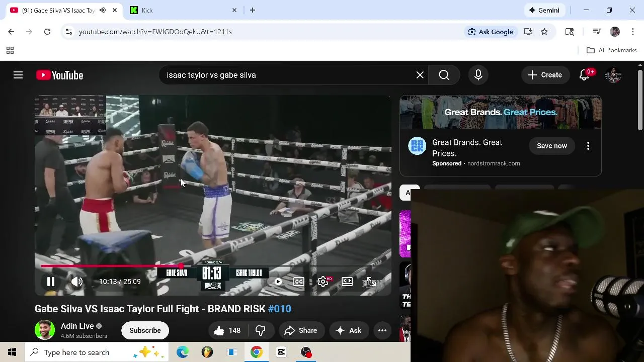Open the apps grid shortcut
644x362 pixels.
pos(10,50)
